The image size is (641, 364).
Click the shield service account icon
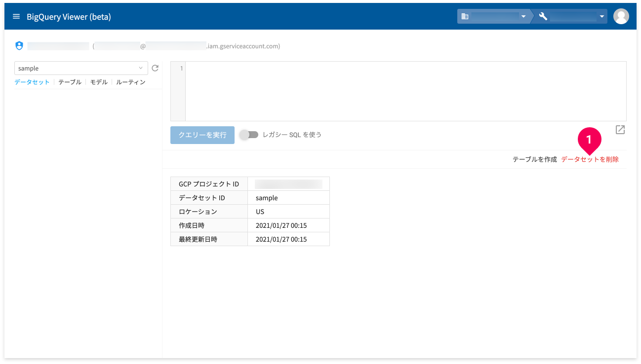pos(19,46)
